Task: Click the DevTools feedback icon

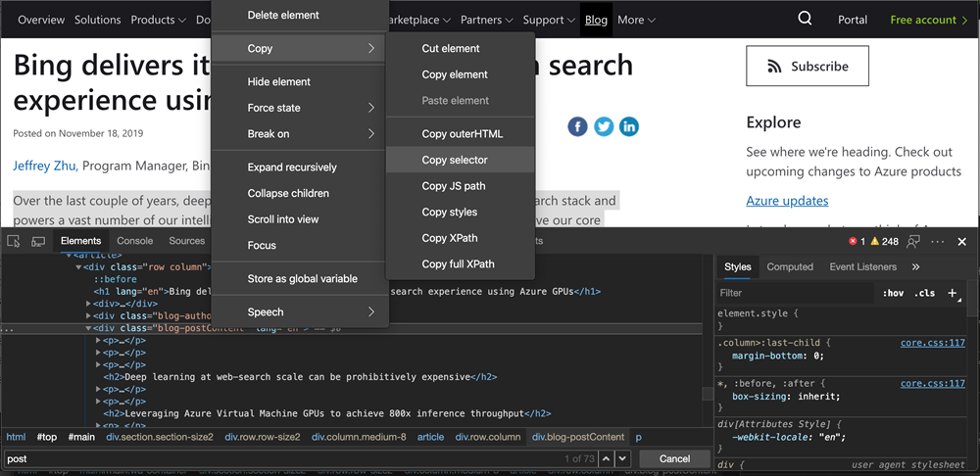Action: point(914,241)
